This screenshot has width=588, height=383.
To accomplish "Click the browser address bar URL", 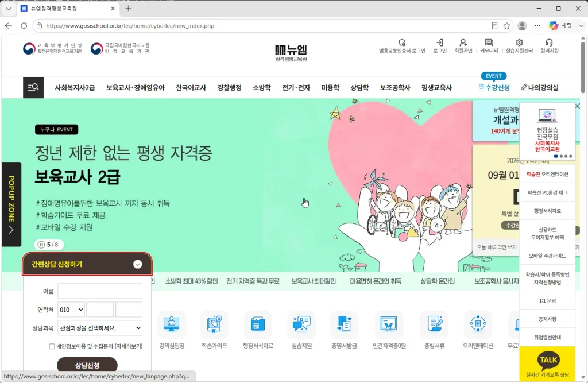I will (x=130, y=26).
